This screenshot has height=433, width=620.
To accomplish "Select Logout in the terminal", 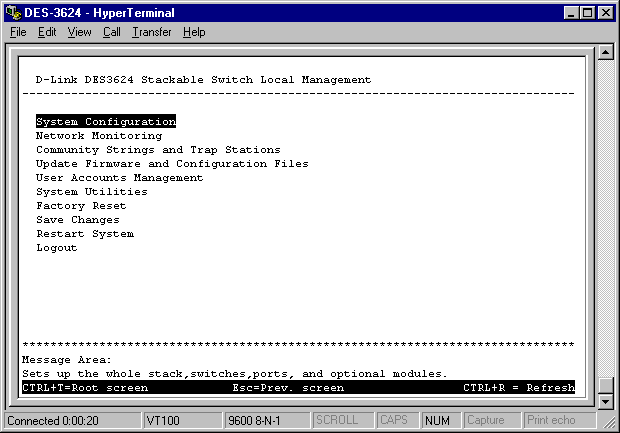I will coord(56,248).
